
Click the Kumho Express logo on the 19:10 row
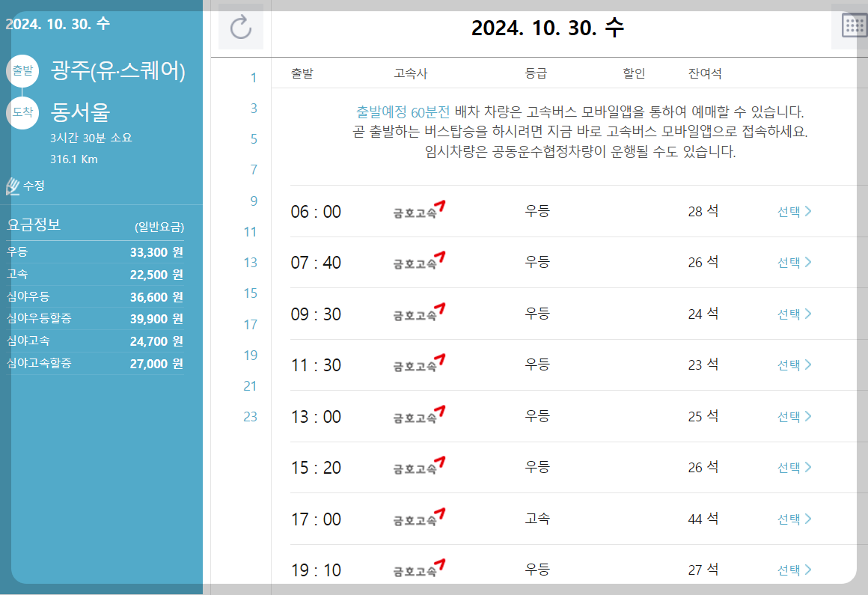[418, 570]
